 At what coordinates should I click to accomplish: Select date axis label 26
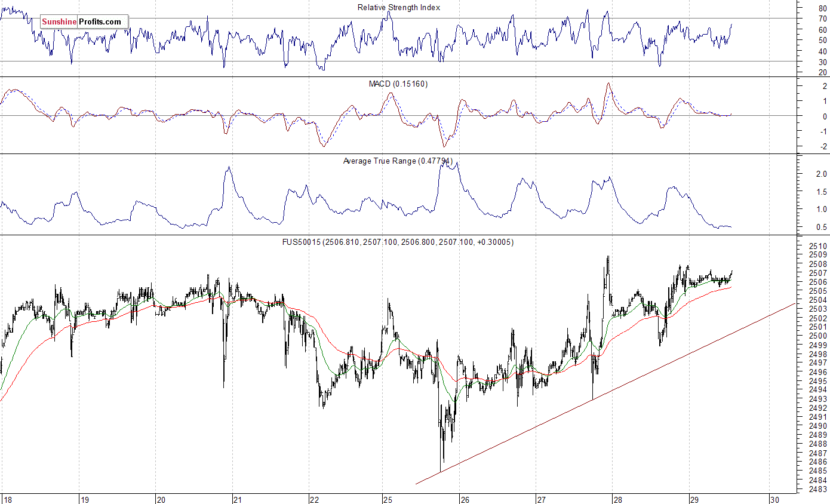coord(466,499)
